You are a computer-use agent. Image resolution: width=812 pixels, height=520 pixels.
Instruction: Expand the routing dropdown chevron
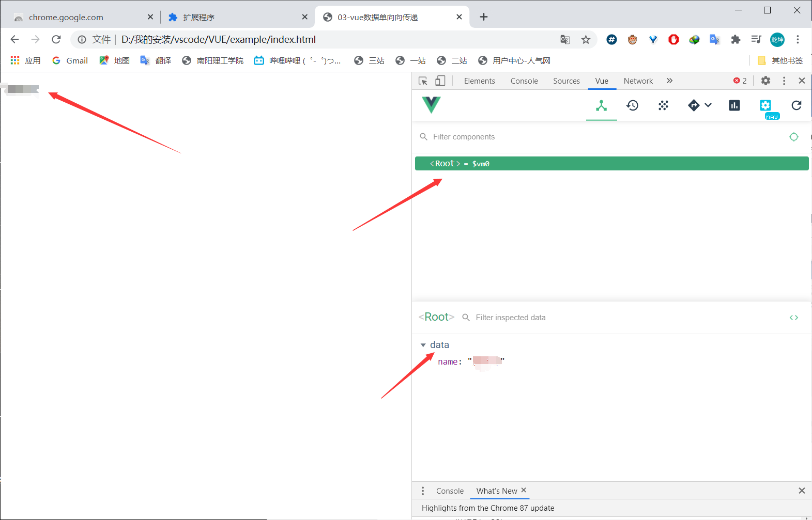(x=708, y=105)
